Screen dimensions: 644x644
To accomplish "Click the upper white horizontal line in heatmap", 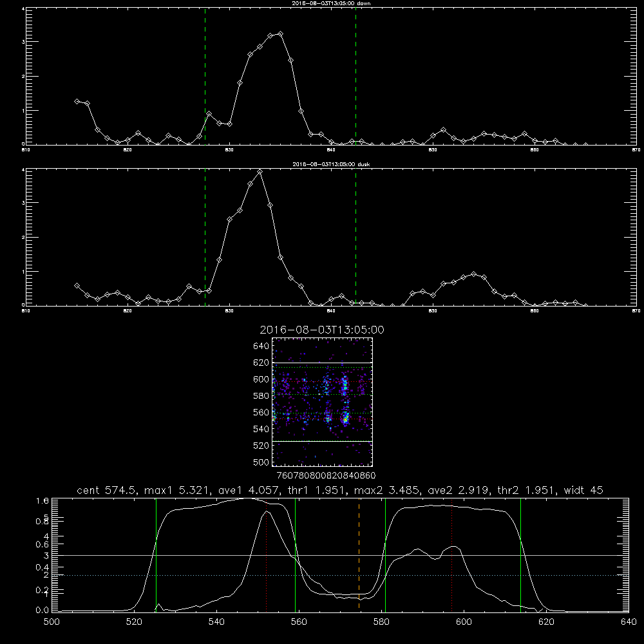I will click(322, 362).
